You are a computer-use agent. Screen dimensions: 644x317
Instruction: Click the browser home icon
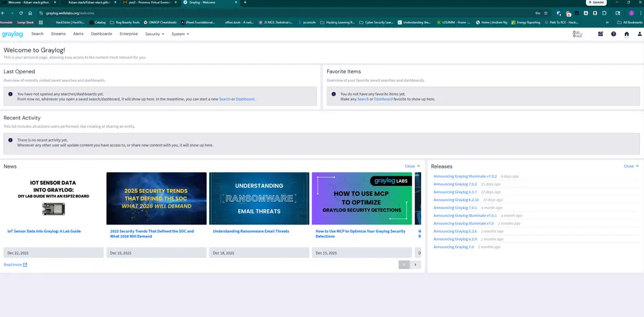[30, 13]
